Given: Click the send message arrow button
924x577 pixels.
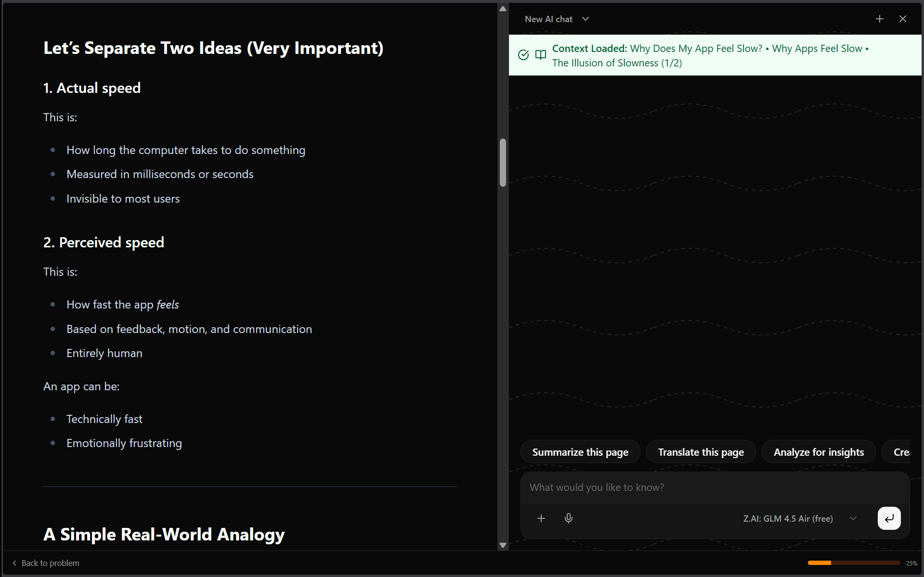Looking at the screenshot, I should click(889, 518).
